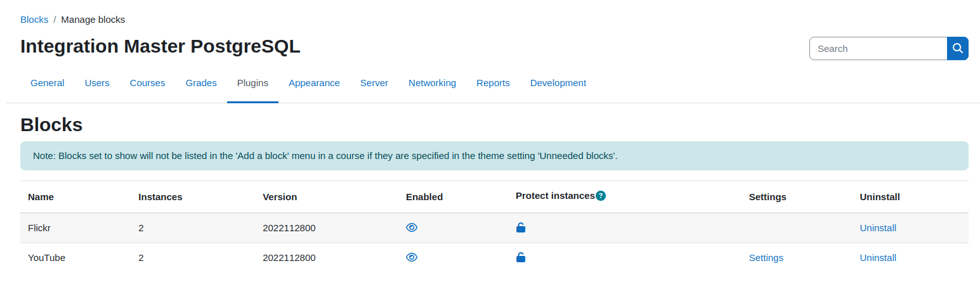Screen dimensions: 980x299
Task: Open the Development tab
Action: tap(558, 83)
